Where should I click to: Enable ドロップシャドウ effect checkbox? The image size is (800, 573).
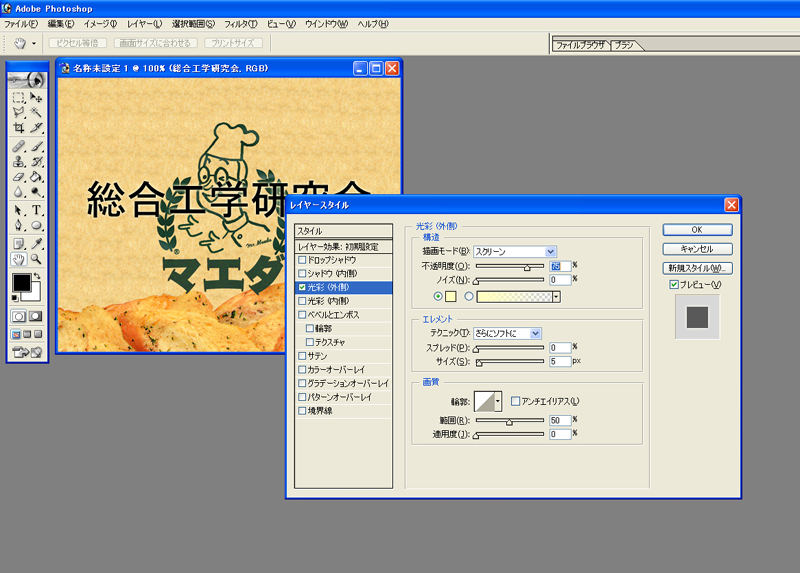coord(302,260)
